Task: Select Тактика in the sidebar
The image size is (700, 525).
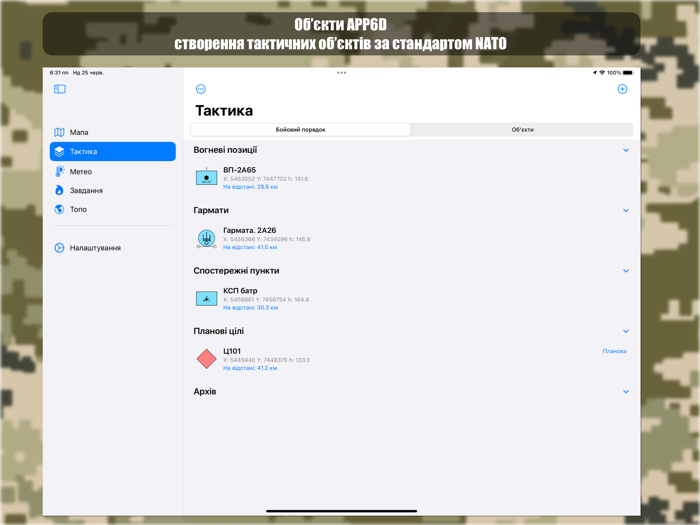Action: (112, 151)
